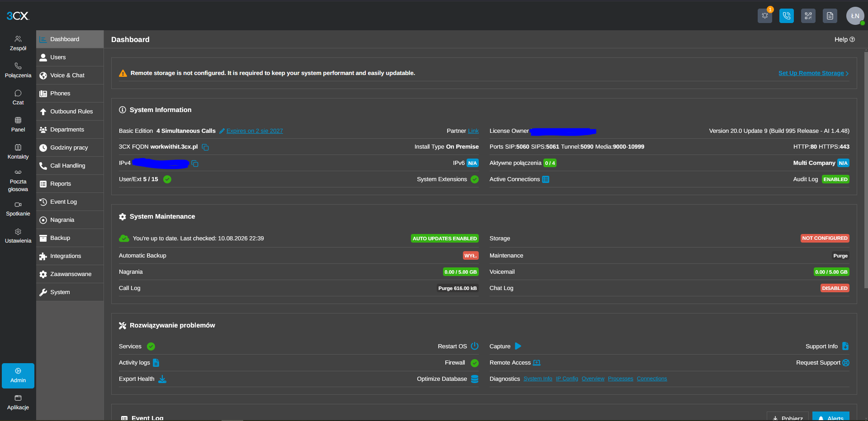Open Reports menu item

(70, 184)
